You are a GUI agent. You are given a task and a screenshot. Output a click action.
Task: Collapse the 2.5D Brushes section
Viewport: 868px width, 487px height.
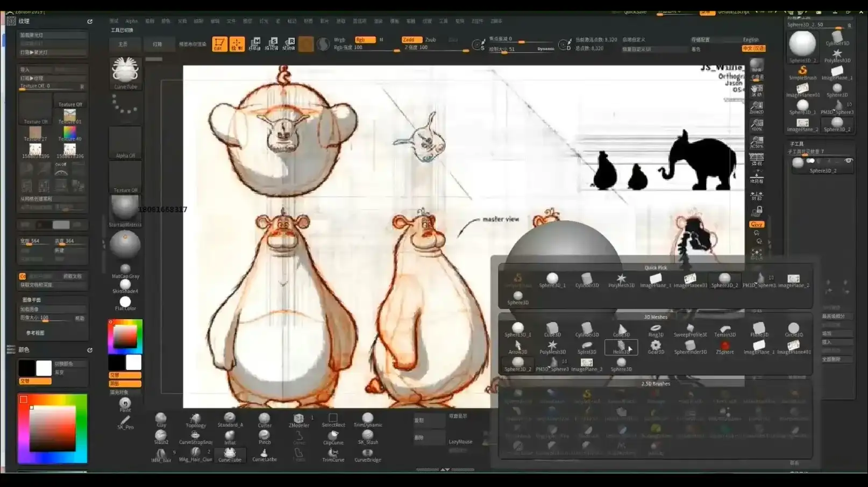(x=656, y=383)
